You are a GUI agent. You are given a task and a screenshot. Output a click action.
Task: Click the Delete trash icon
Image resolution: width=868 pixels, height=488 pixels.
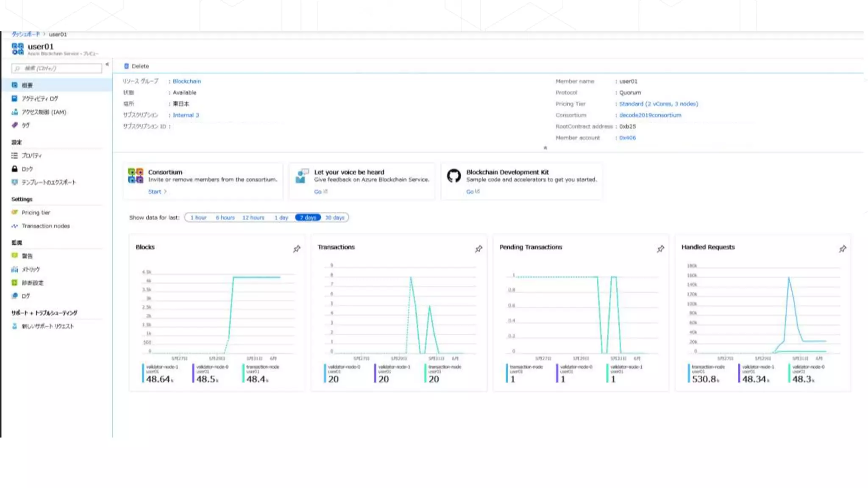[x=126, y=66]
